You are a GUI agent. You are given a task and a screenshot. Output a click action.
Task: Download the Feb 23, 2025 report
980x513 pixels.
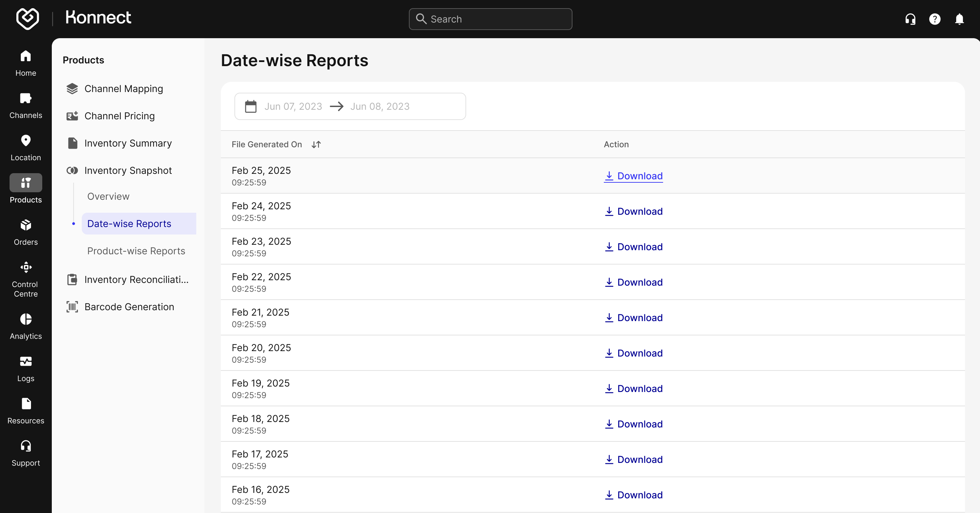pos(633,246)
